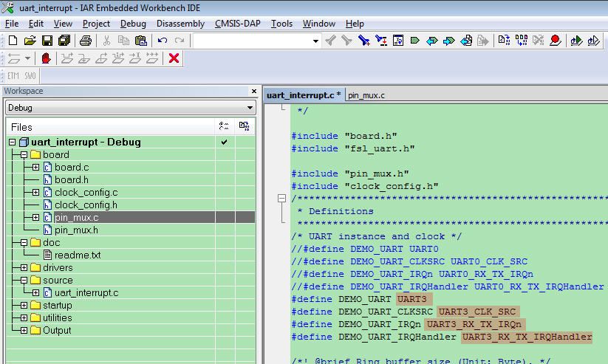Collapse the uart_interrupt - Debug project node
Screen dimensions: 608x364
(x=12, y=142)
